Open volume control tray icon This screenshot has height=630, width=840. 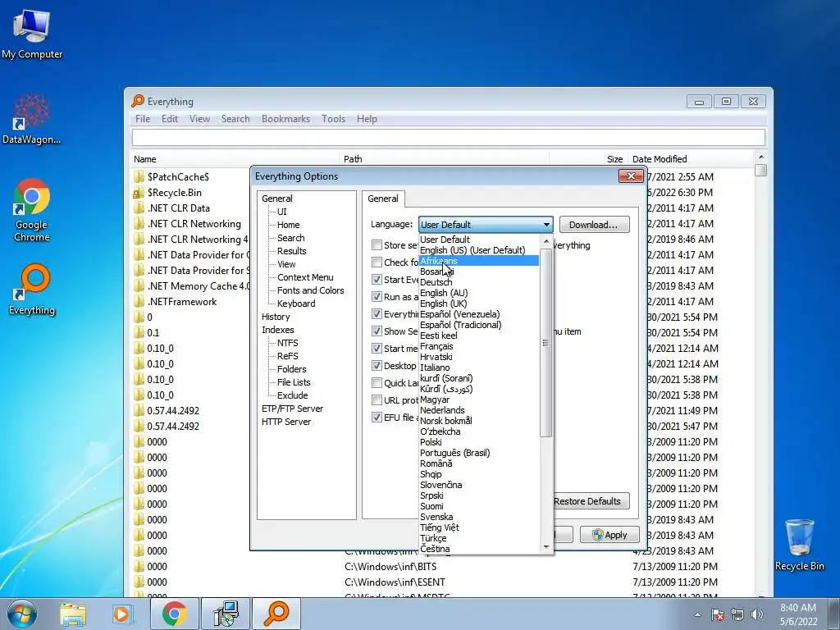(x=757, y=614)
